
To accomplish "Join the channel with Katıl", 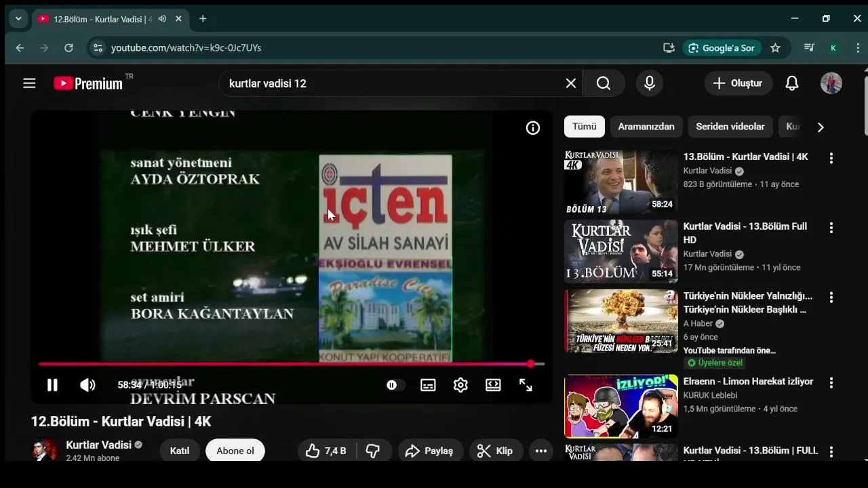I will pos(180,451).
